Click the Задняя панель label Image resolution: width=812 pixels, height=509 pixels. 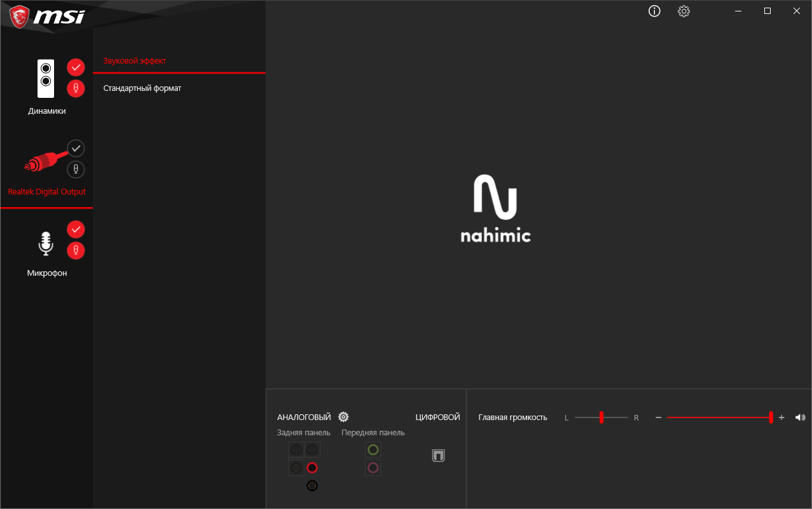click(x=304, y=433)
